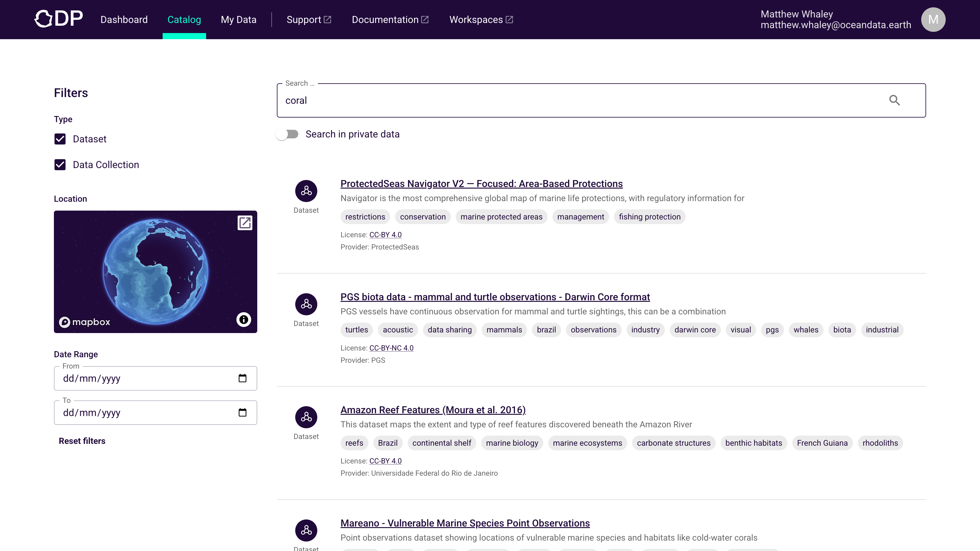Screen dimensions: 980x551
Task: Open the My Data section
Action: tap(239, 19)
